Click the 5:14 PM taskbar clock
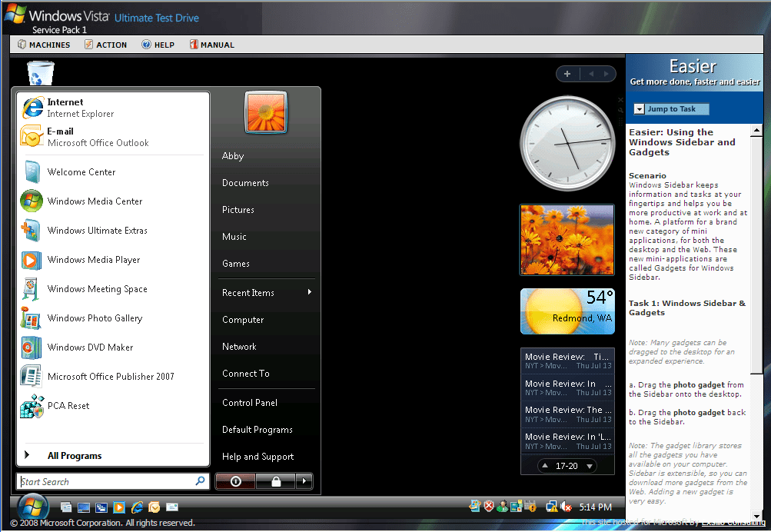Screen dimensions: 771x532 pyautogui.click(x=595, y=507)
